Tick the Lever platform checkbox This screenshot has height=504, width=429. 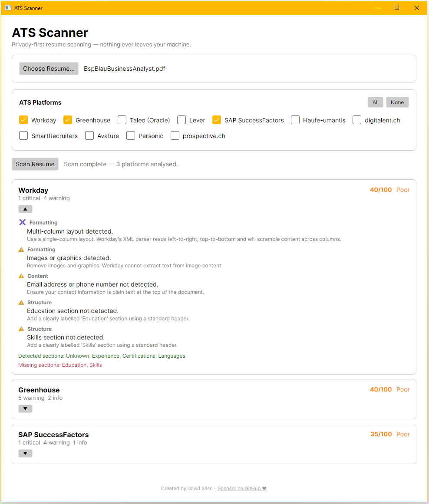click(181, 120)
